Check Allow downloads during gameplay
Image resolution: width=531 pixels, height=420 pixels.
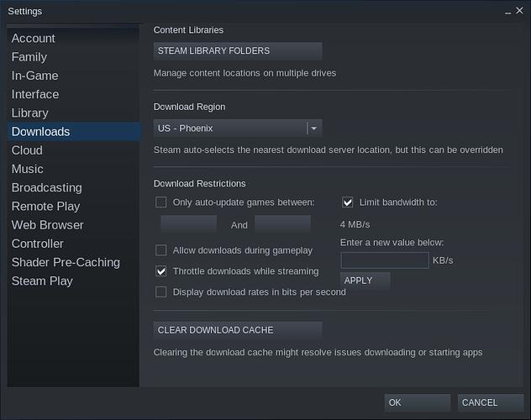pyautogui.click(x=160, y=250)
